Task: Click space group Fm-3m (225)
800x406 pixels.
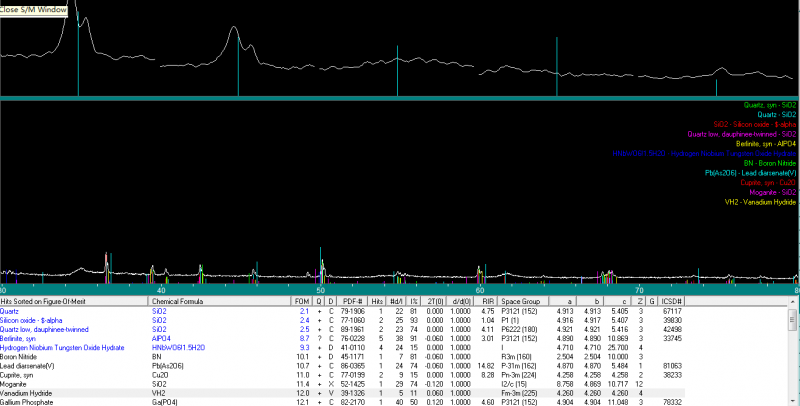Action: (x=520, y=394)
